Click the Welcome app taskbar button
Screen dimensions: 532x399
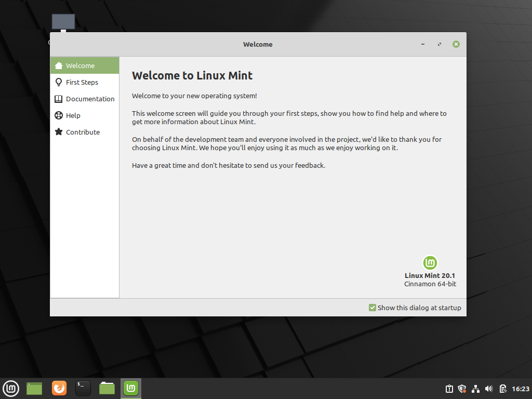[x=131, y=389]
